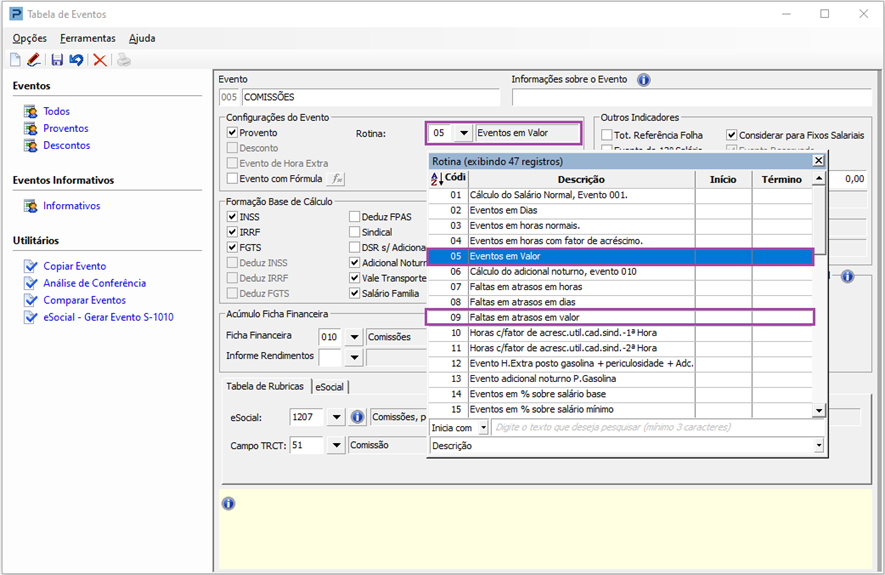Open the Opções menu
The image size is (885, 575).
pyautogui.click(x=30, y=38)
